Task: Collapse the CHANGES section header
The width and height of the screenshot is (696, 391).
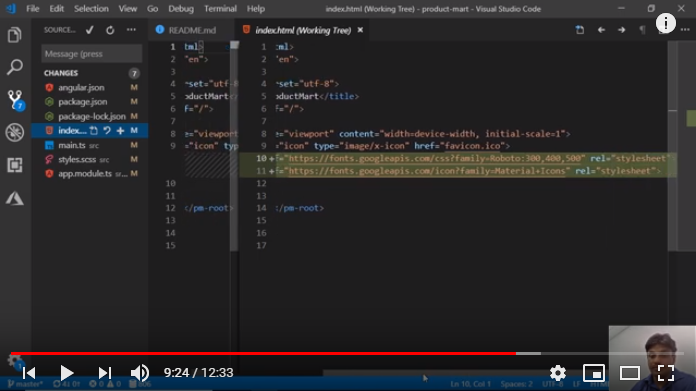Action: (x=61, y=73)
